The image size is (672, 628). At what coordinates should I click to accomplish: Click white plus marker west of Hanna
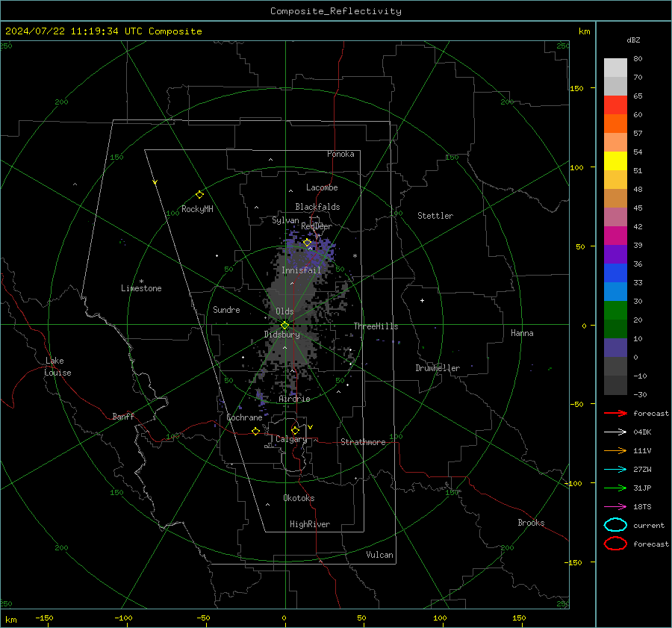coord(422,300)
